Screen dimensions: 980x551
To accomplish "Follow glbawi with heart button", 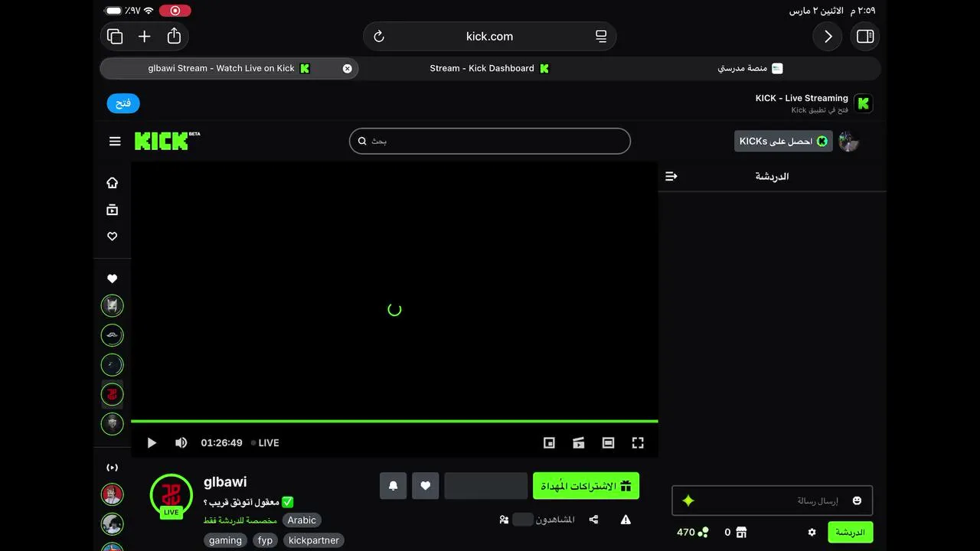I will coord(426,486).
